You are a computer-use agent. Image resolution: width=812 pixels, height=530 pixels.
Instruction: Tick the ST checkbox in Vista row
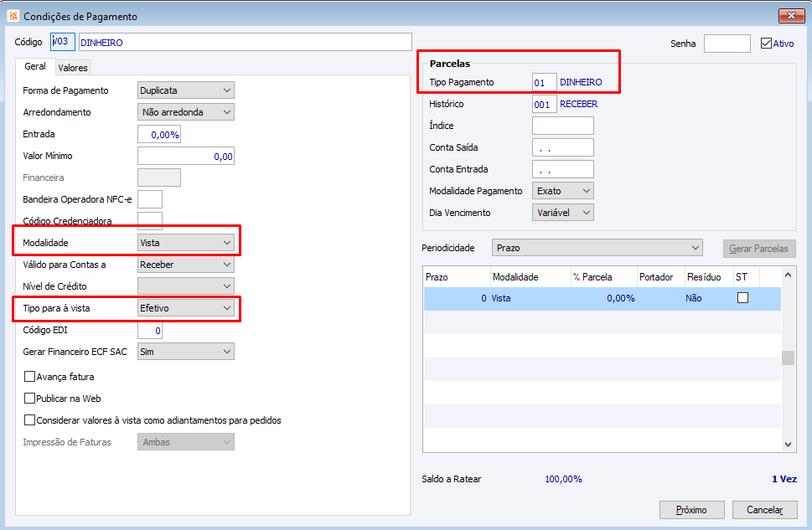(742, 297)
